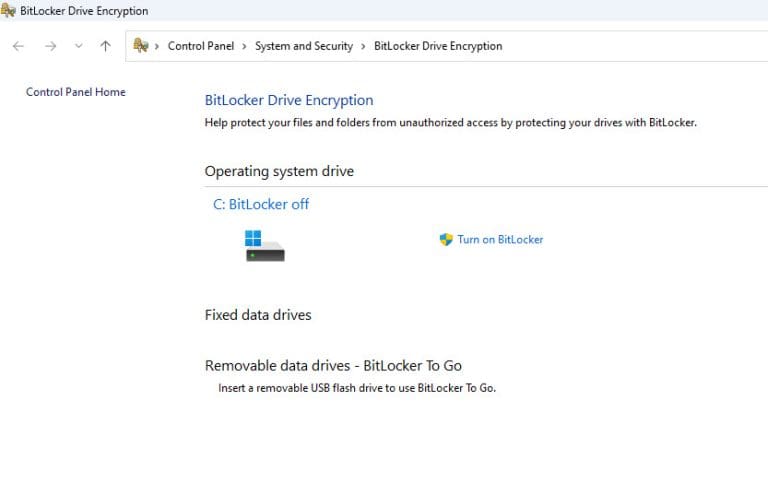
Task: Expand the chevron before Control Panel breadcrumb
Action: 157,46
